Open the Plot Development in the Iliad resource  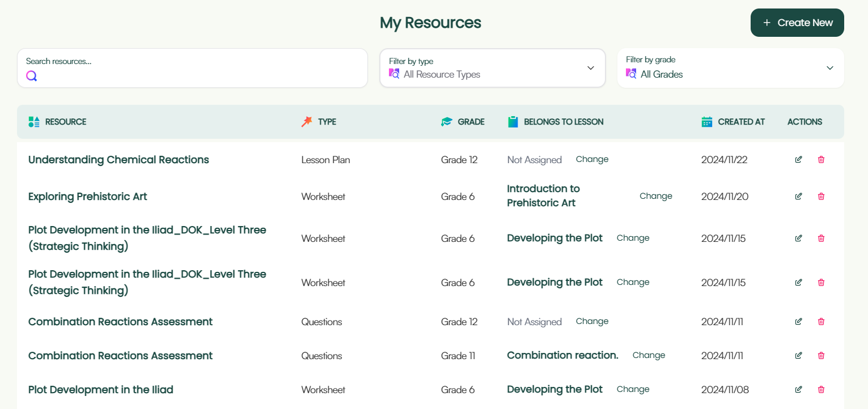tap(101, 390)
